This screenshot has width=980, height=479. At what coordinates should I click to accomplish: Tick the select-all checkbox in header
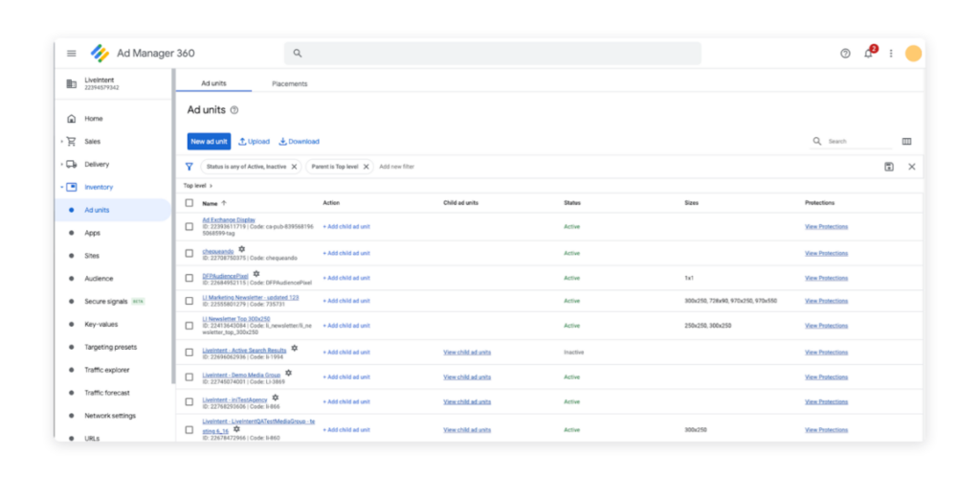(x=189, y=202)
